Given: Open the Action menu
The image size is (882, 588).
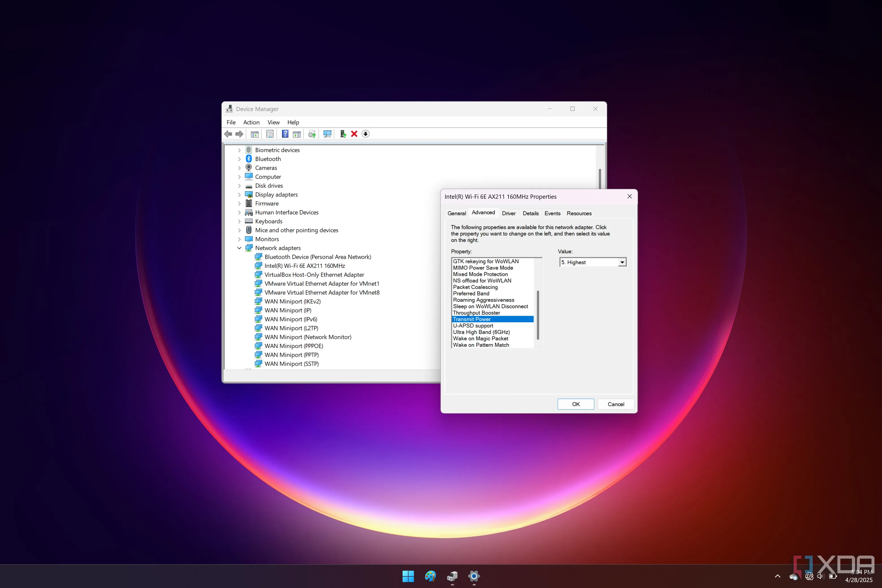Looking at the screenshot, I should (251, 122).
